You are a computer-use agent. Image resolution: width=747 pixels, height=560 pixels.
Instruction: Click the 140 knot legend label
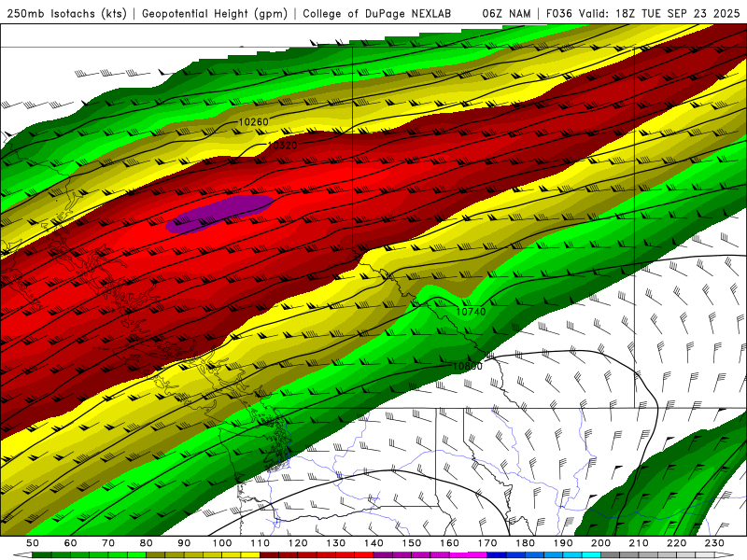click(373, 543)
